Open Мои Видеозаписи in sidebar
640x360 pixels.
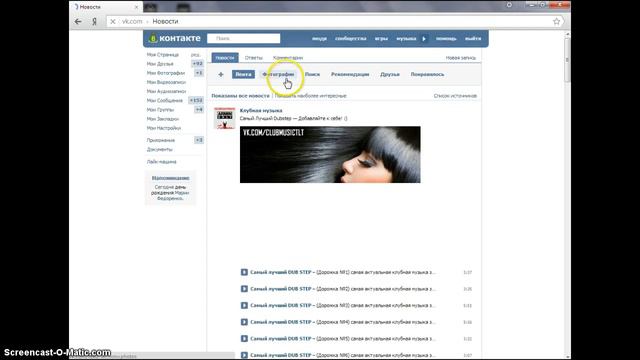pyautogui.click(x=166, y=82)
